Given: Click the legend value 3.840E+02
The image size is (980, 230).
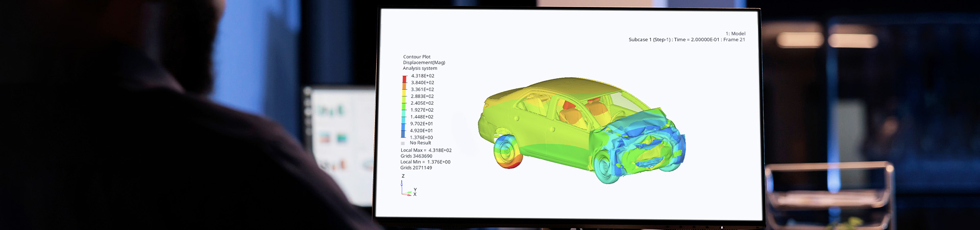Looking at the screenshot, I should 423,82.
